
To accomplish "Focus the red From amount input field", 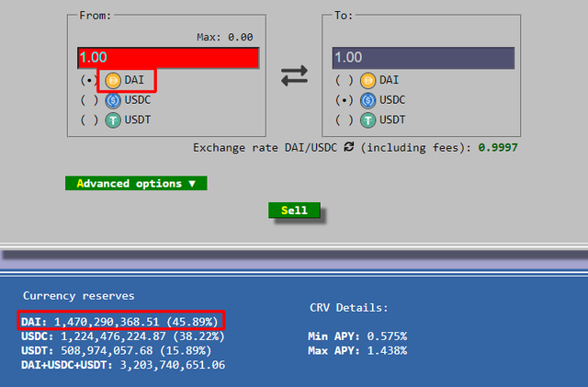I will click(168, 58).
